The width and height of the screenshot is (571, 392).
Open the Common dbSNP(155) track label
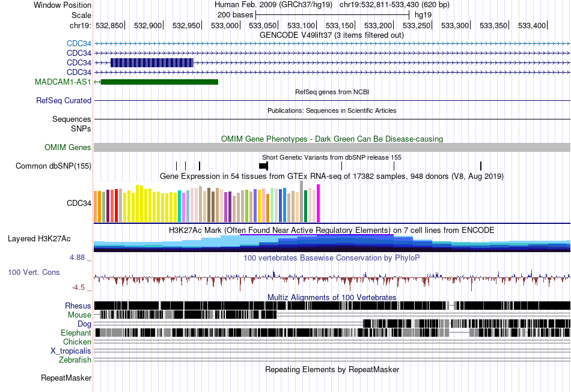pos(53,166)
